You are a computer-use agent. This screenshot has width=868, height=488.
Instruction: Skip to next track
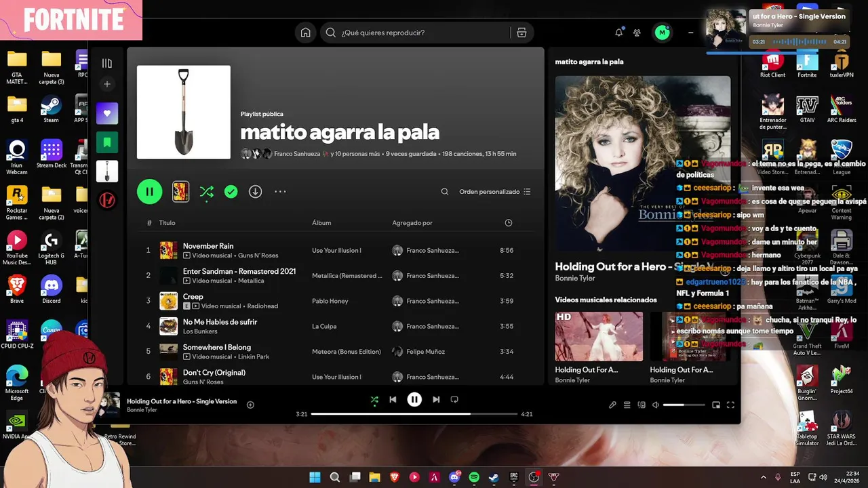click(436, 400)
